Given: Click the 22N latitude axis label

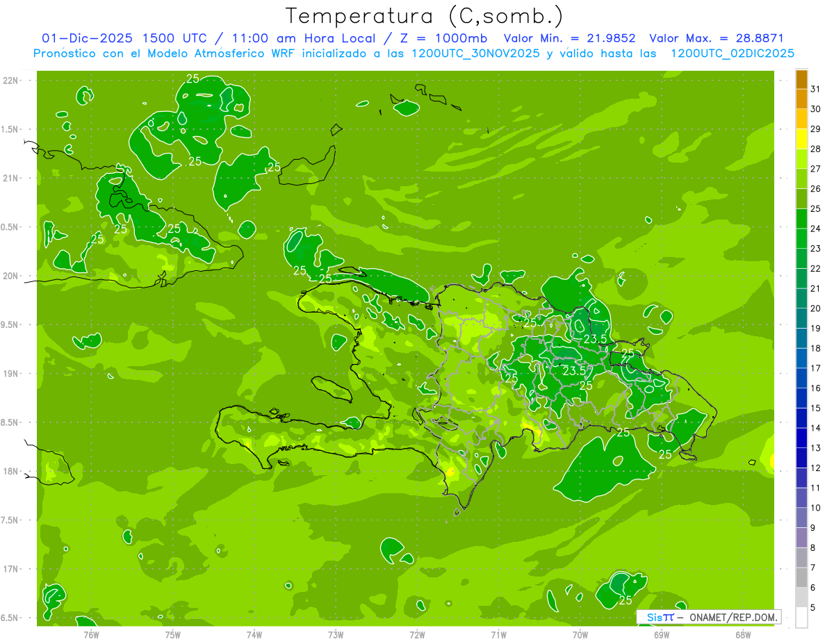Looking at the screenshot, I should (11, 81).
